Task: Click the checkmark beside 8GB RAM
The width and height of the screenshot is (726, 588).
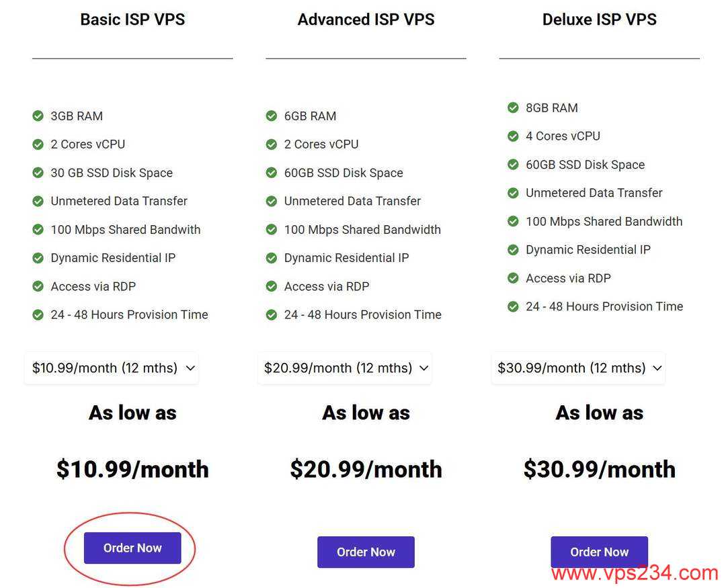Action: click(513, 108)
